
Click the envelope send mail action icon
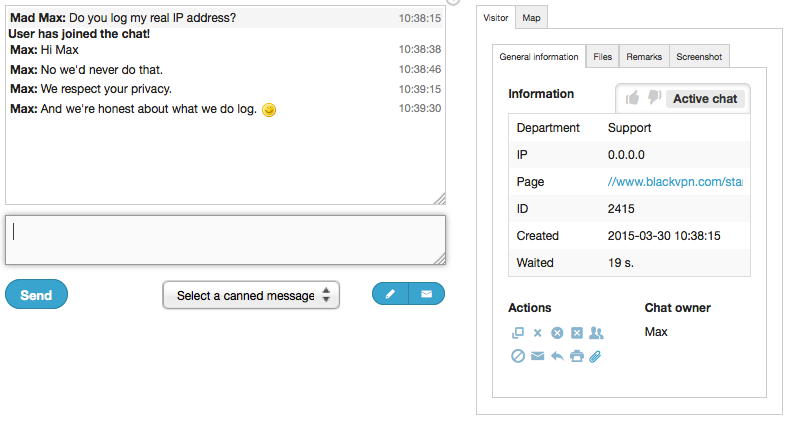pyautogui.click(x=538, y=356)
